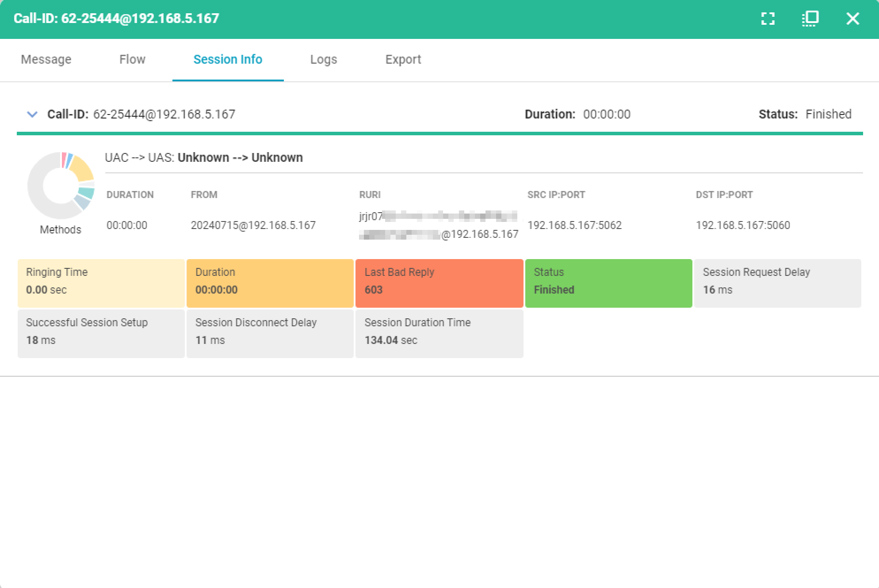Click the Session Request Delay tile

click(x=777, y=283)
